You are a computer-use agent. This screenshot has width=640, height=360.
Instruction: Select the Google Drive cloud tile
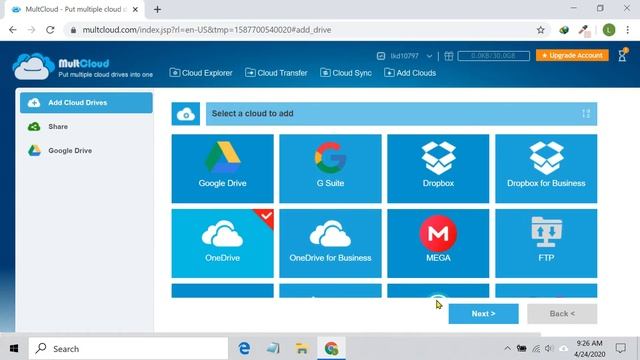point(222,169)
